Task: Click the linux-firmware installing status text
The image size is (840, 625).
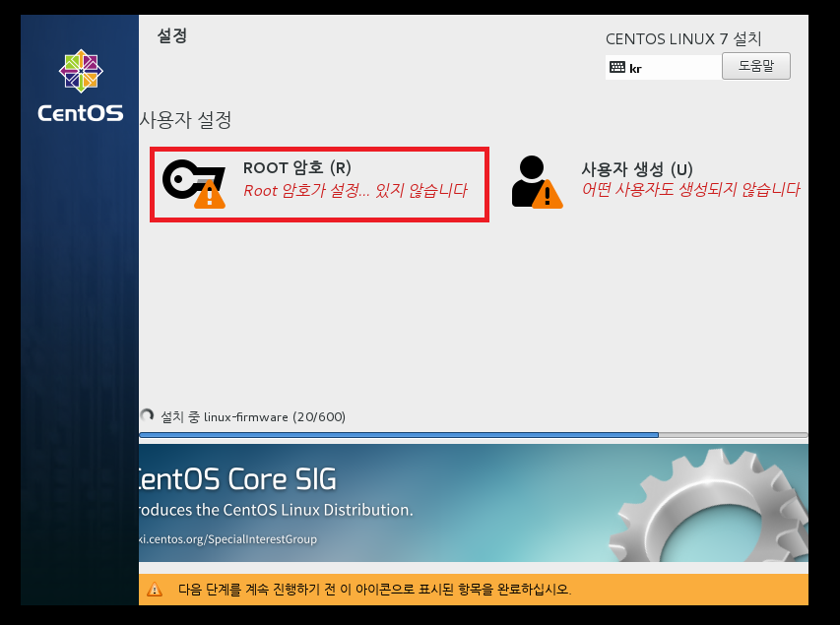Action: 252,416
